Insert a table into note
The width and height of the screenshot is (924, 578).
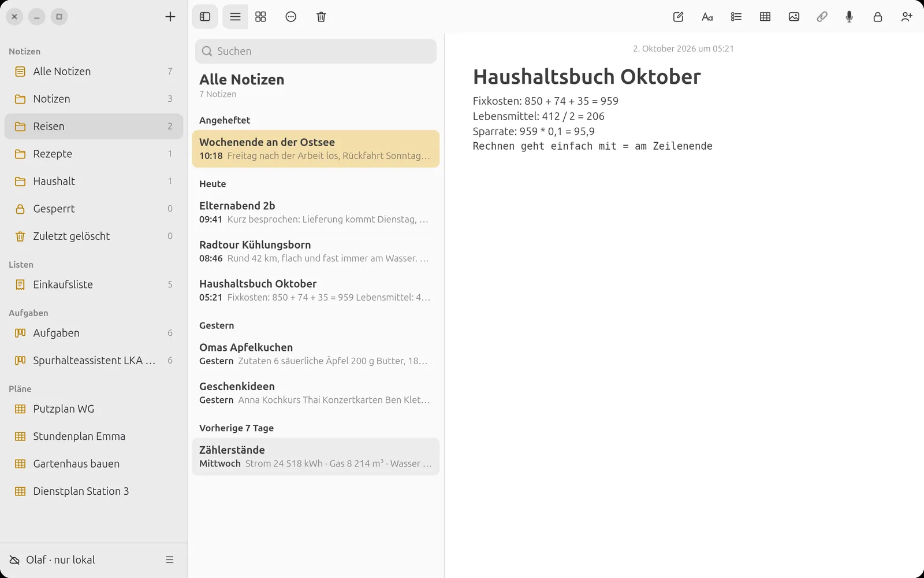pyautogui.click(x=765, y=17)
